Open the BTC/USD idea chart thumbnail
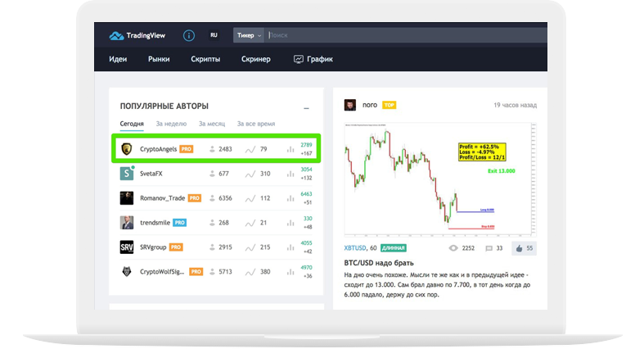 pyautogui.click(x=440, y=179)
